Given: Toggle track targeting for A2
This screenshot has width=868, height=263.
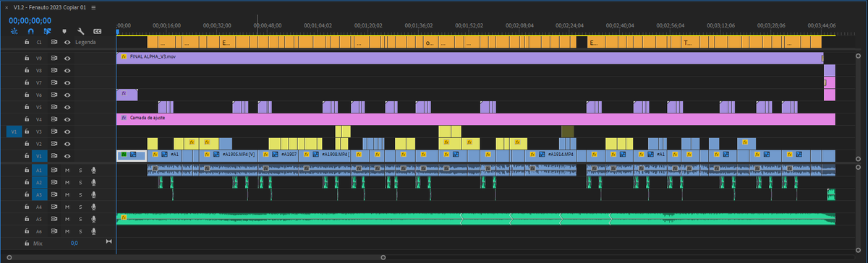Looking at the screenshot, I should [39, 182].
